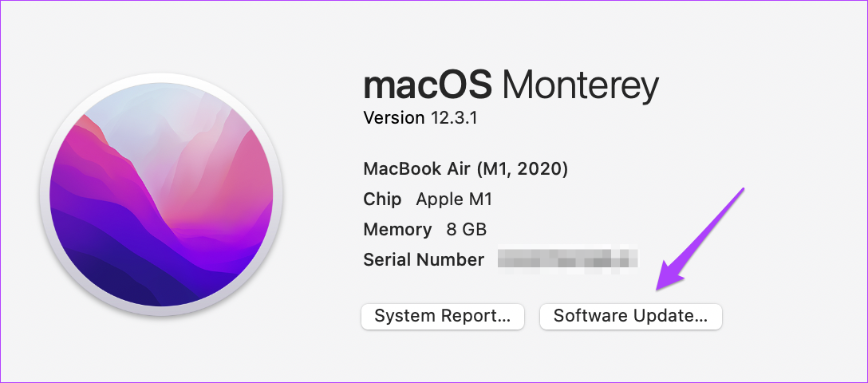Select the bold "macOS" title word

coord(428,86)
